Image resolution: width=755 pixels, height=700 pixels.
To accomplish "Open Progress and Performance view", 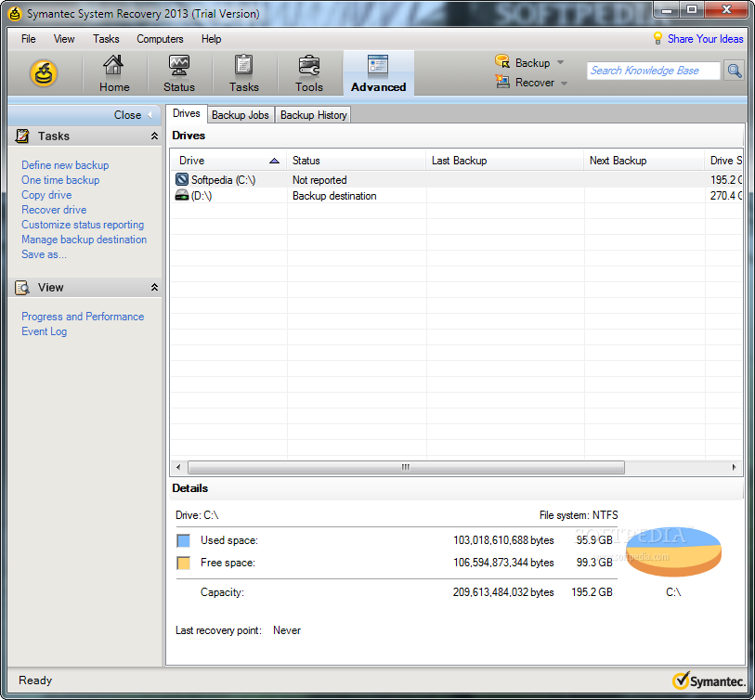I will [x=83, y=317].
